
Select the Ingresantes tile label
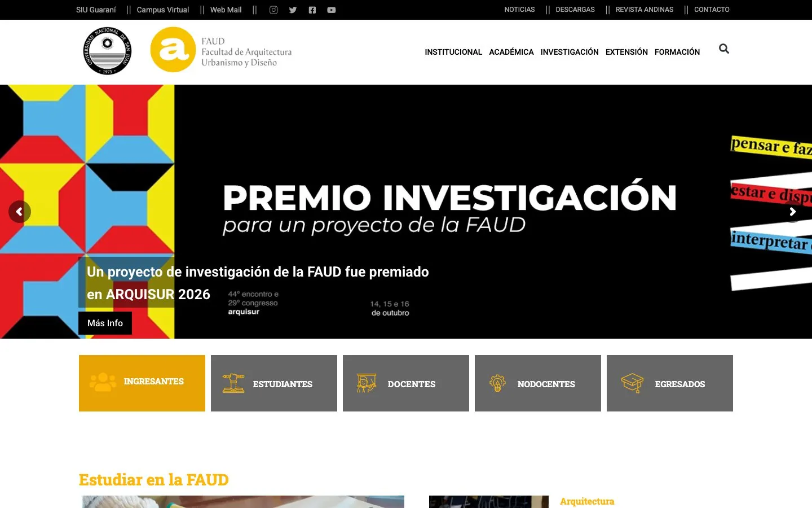tap(154, 382)
